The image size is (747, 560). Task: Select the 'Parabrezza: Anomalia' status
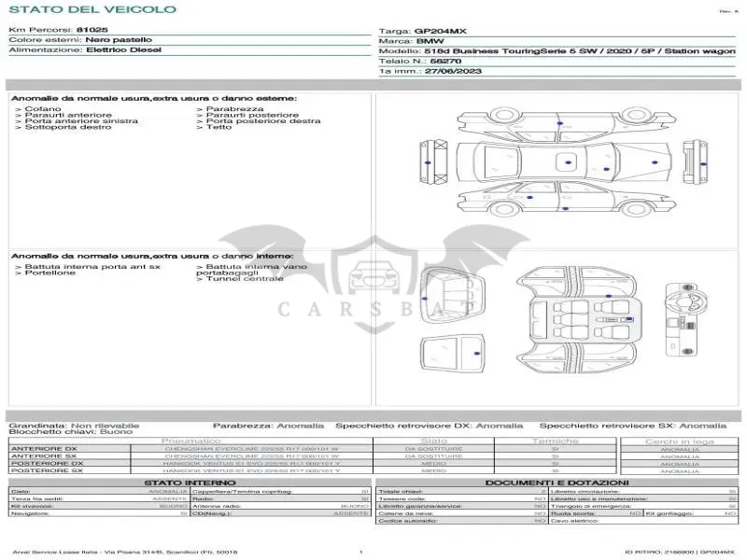point(268,426)
